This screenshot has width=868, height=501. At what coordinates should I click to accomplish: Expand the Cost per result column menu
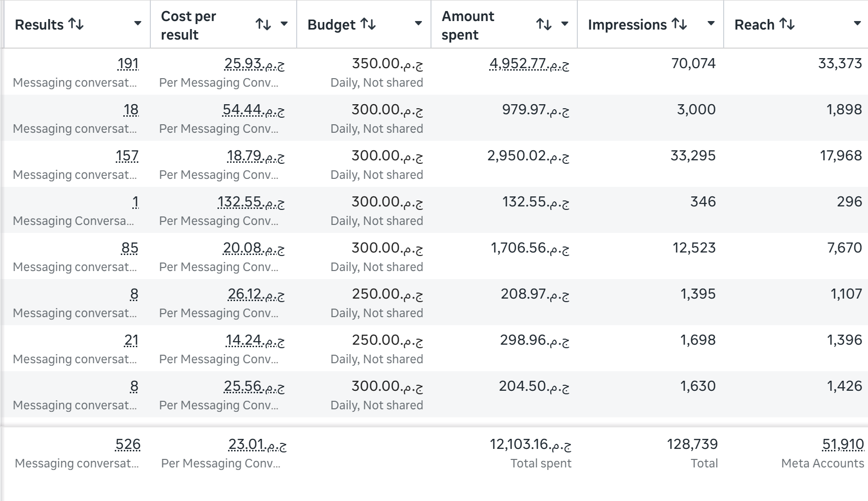(x=284, y=24)
